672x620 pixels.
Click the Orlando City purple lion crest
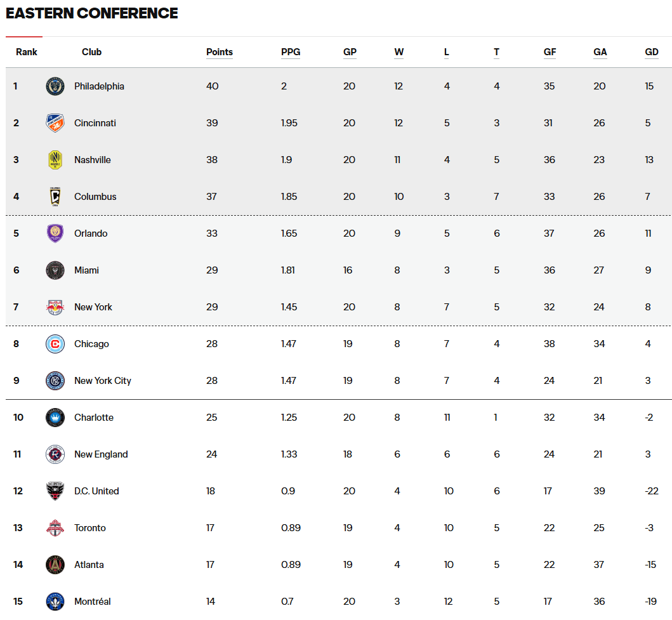pyautogui.click(x=55, y=234)
